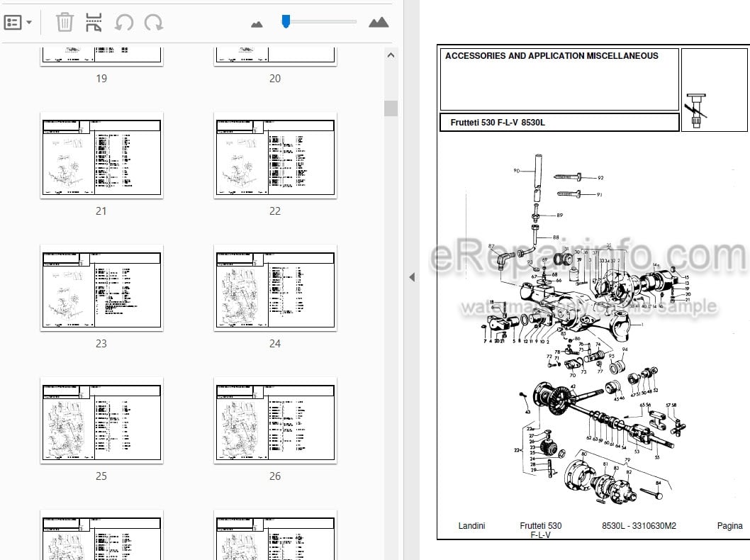The width and height of the screenshot is (750, 560).
Task: Click the 'Frutteti 530 F-L-V 8530L' title
Action: 498,123
